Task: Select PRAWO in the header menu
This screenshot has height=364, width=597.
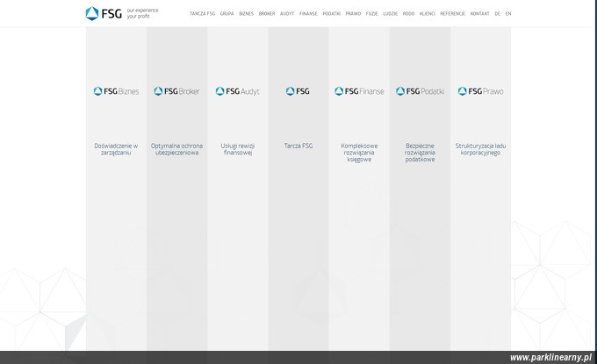Action: pos(353,14)
